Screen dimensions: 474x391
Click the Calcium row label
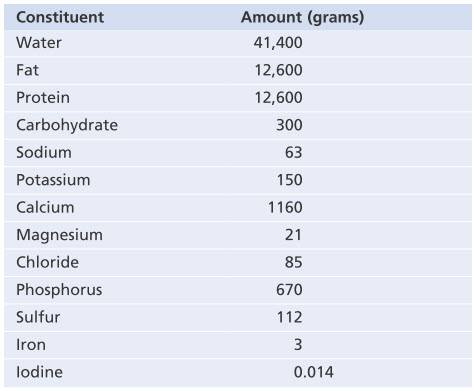pos(45,207)
